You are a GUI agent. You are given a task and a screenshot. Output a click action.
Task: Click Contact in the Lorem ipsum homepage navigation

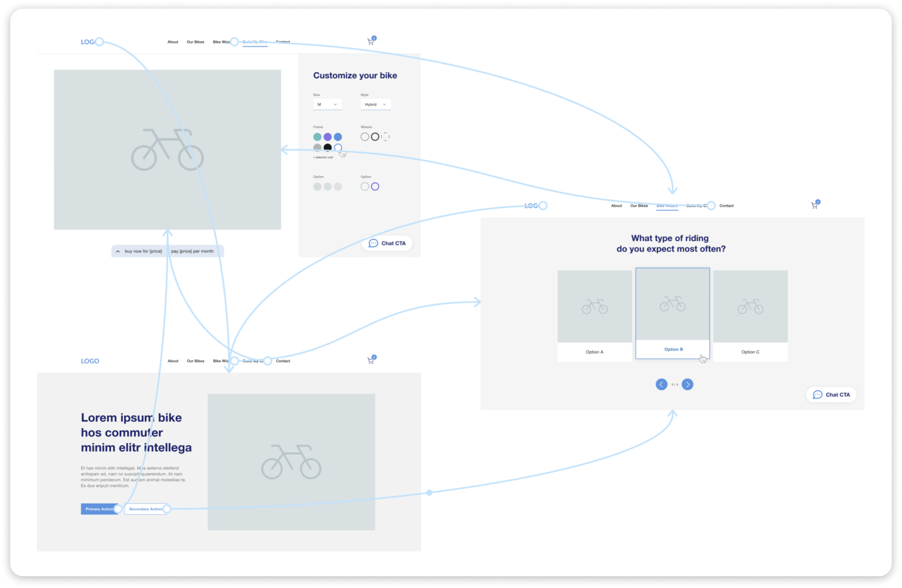pyautogui.click(x=283, y=361)
